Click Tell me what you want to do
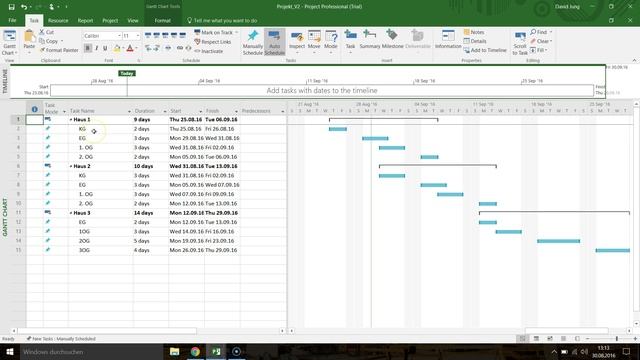 [222, 20]
